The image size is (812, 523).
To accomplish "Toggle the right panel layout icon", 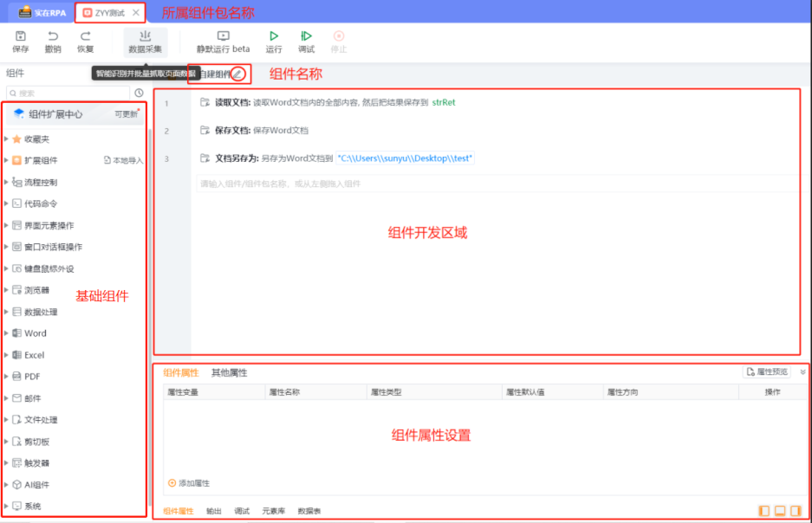I will point(796,511).
